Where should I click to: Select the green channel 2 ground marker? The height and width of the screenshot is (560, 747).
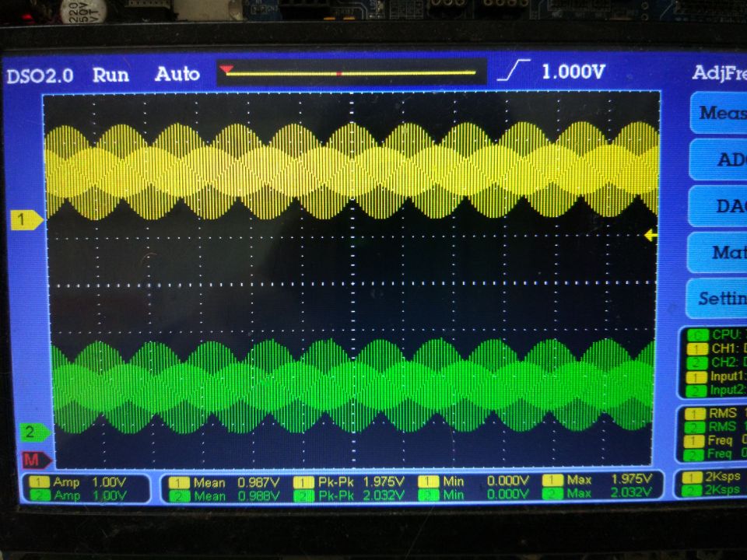(34, 432)
